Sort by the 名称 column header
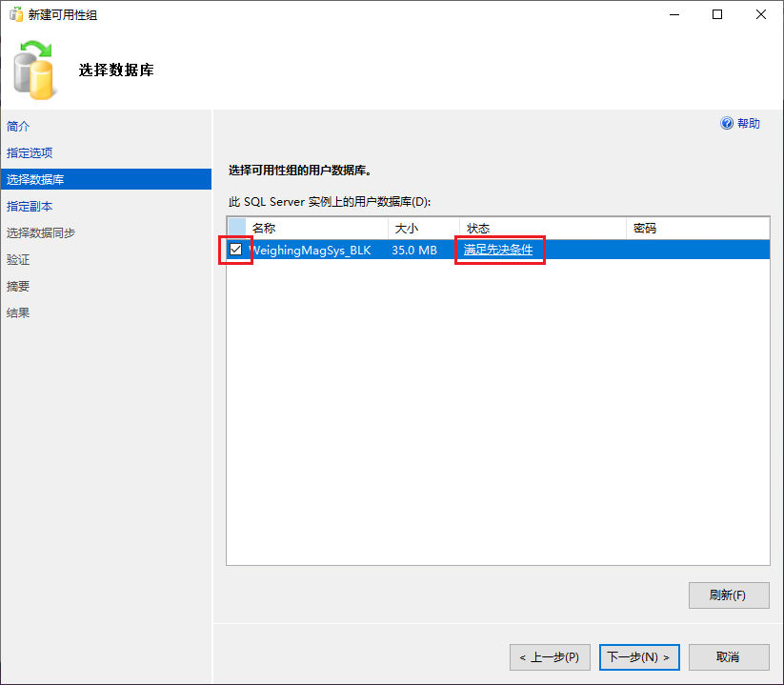The width and height of the screenshot is (784, 685). point(316,229)
